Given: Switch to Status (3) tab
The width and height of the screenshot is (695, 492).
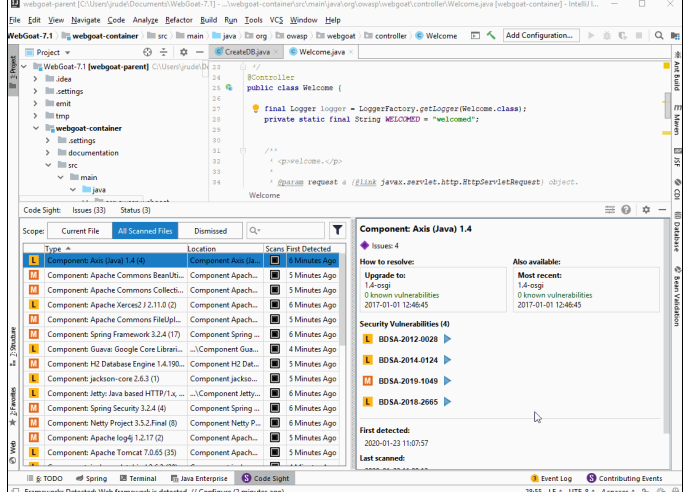Looking at the screenshot, I should tap(135, 210).
